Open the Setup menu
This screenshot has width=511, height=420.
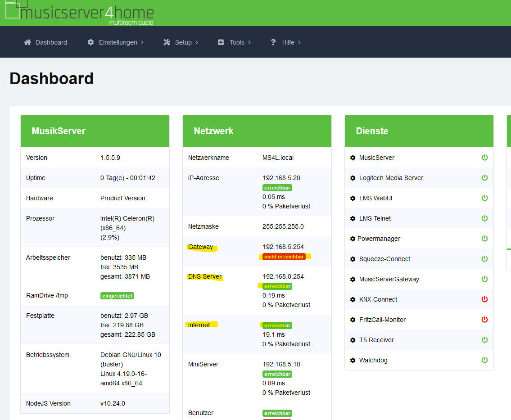(x=181, y=42)
